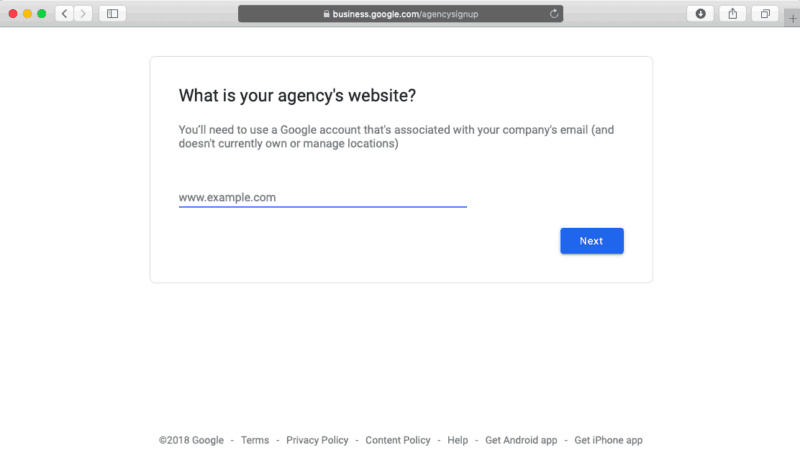Minimize the Safari window

click(28, 14)
